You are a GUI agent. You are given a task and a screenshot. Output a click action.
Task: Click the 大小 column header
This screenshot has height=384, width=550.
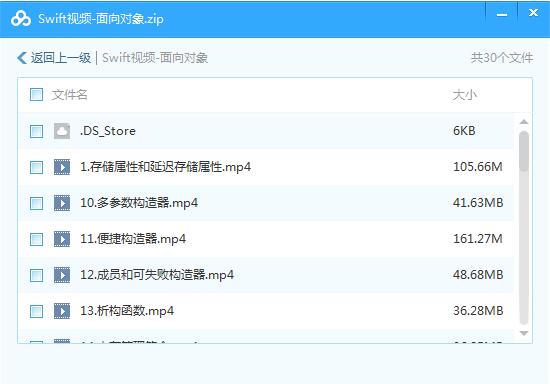[x=465, y=95]
